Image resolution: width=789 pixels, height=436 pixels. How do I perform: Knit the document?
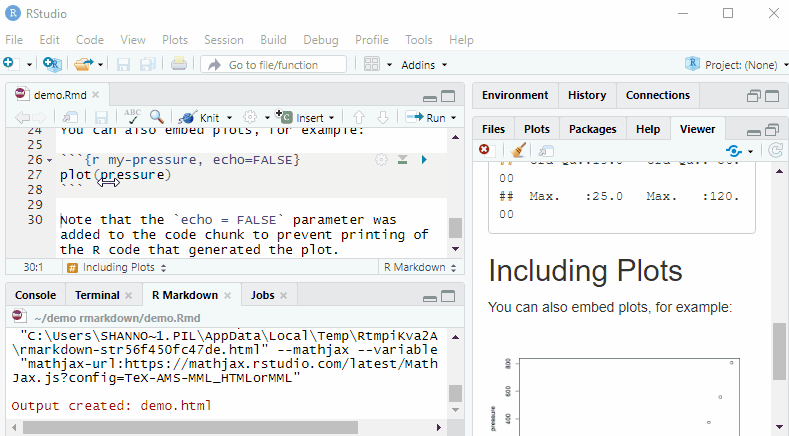pyautogui.click(x=199, y=118)
